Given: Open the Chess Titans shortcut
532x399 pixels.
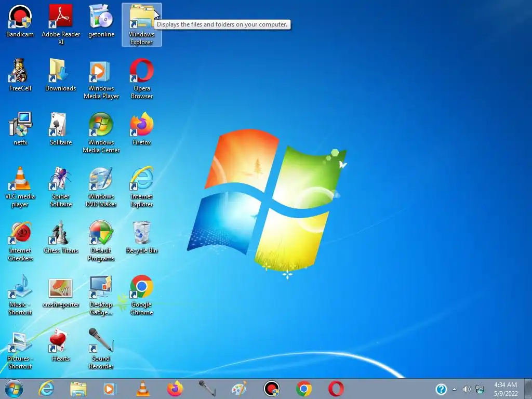Looking at the screenshot, I should (61, 237).
